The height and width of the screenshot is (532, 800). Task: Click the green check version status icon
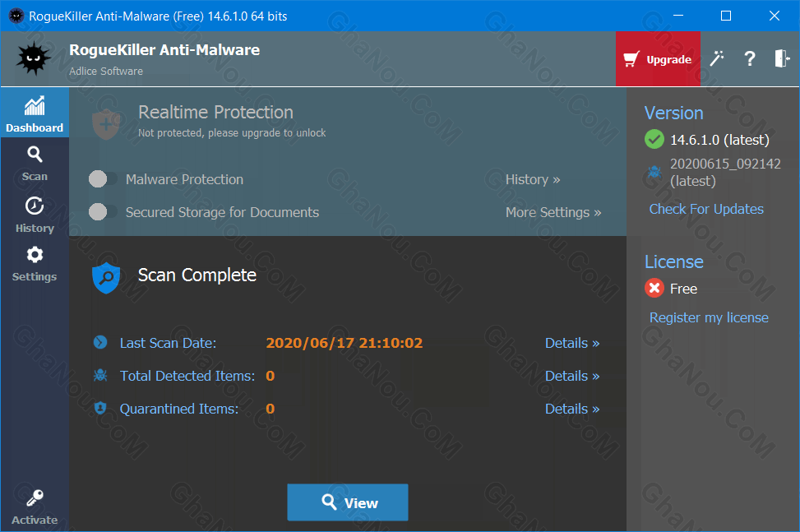654,139
